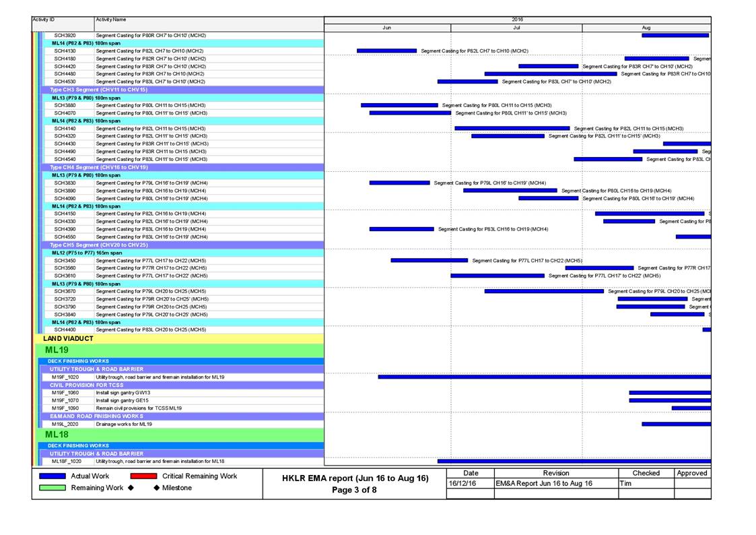
Task: Select the LAND VIADUCT group band
Action: [x=179, y=339]
